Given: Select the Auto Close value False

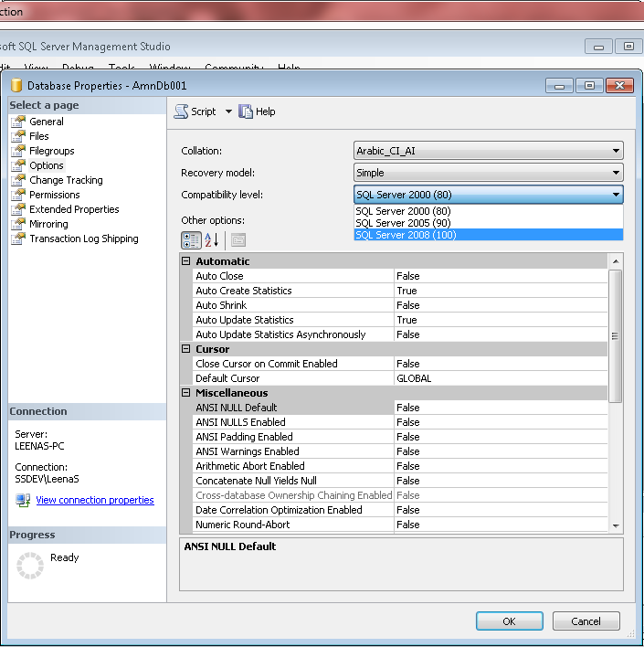Looking at the screenshot, I should [501, 276].
